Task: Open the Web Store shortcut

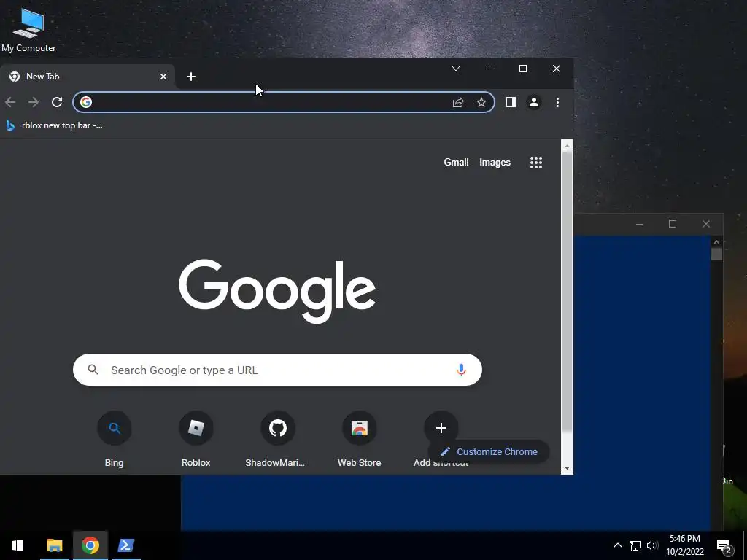Action: (359, 439)
